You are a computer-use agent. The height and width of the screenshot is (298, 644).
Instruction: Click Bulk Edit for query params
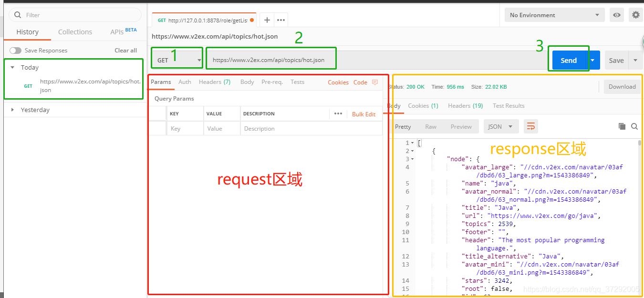click(364, 114)
